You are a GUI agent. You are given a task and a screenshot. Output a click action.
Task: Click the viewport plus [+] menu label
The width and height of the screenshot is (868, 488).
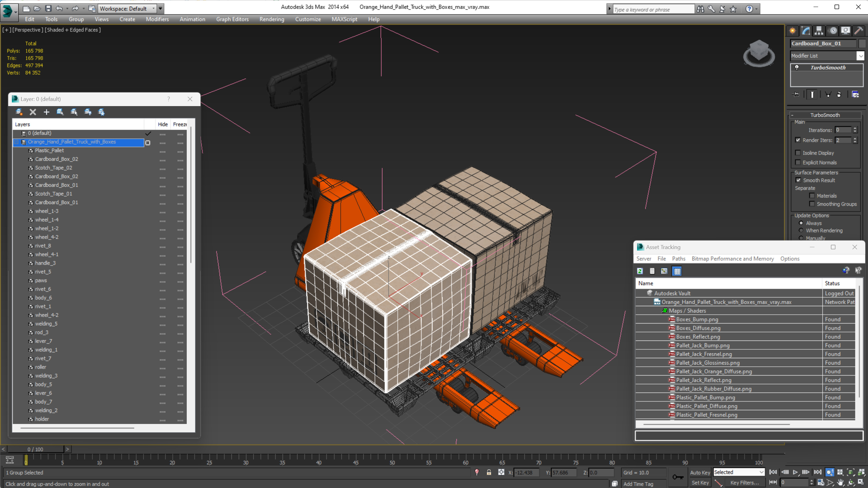point(7,29)
